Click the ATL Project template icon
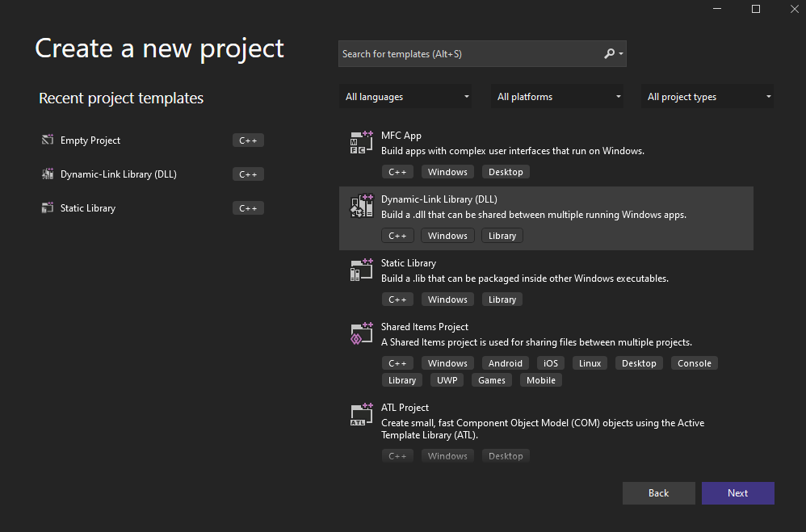 click(x=361, y=414)
